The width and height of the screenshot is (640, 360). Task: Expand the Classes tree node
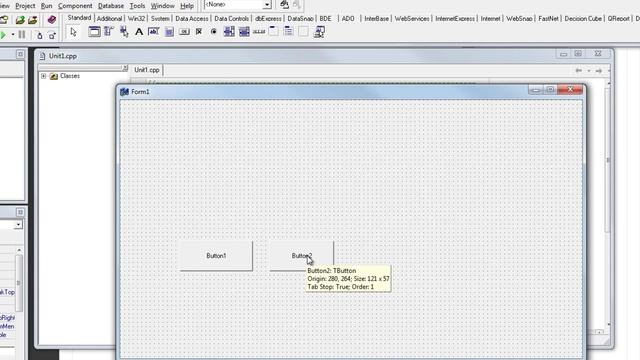point(44,76)
